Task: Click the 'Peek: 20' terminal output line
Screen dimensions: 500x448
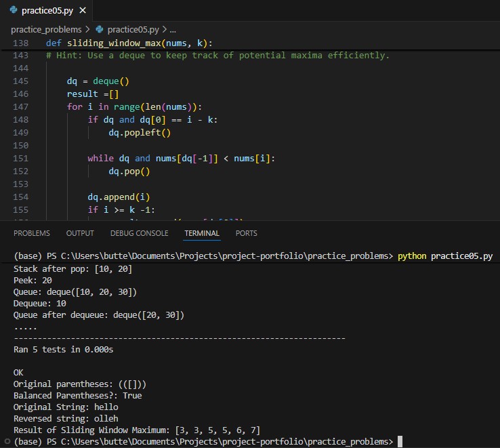Action: click(x=33, y=281)
